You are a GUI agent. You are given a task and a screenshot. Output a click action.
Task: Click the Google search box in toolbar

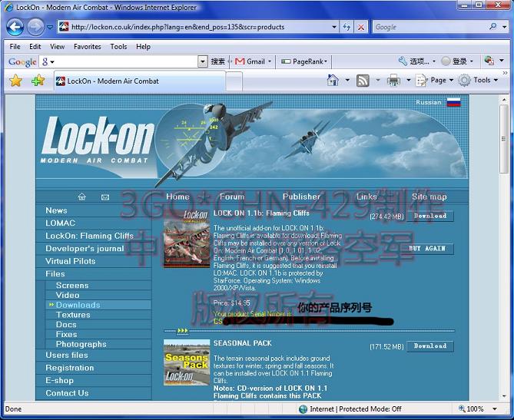tap(429, 27)
